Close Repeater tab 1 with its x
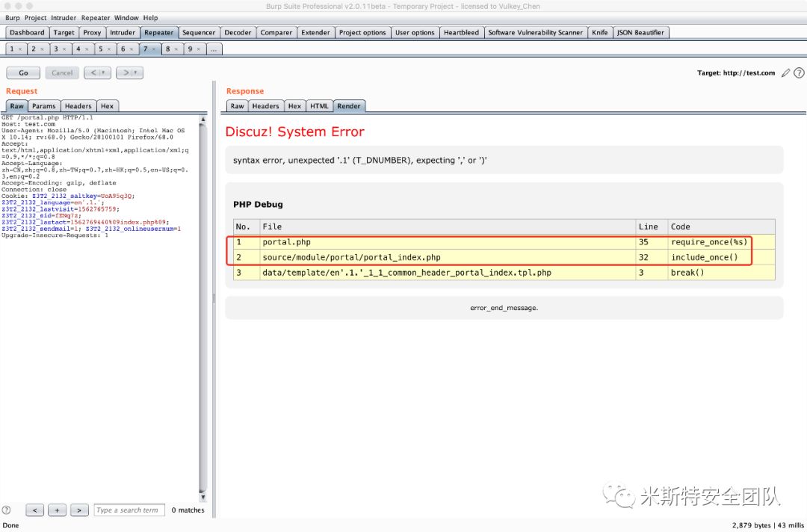Image resolution: width=807 pixels, height=532 pixels. [x=20, y=49]
